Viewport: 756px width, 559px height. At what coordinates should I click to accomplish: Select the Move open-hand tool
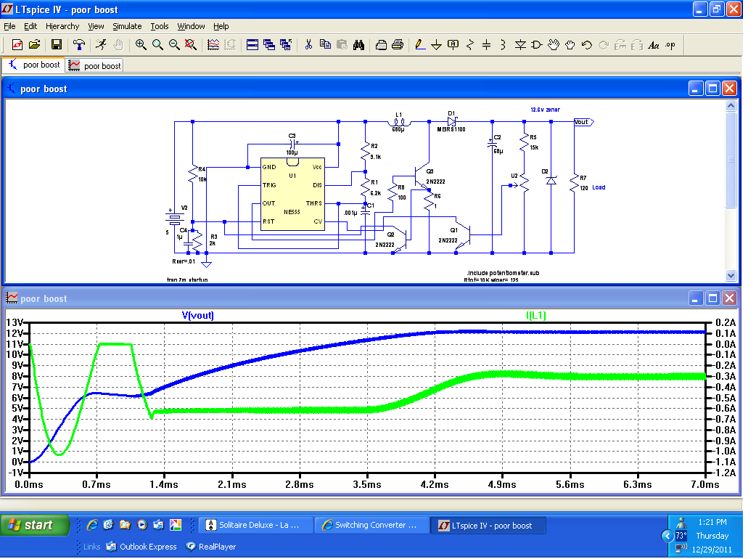pyautogui.click(x=554, y=45)
